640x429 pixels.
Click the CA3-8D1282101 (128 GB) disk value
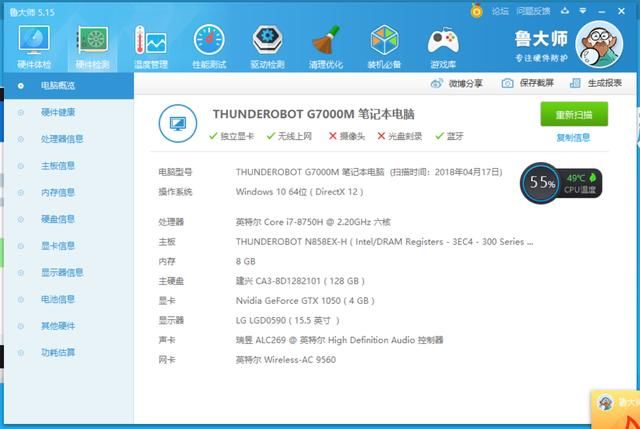point(300,281)
